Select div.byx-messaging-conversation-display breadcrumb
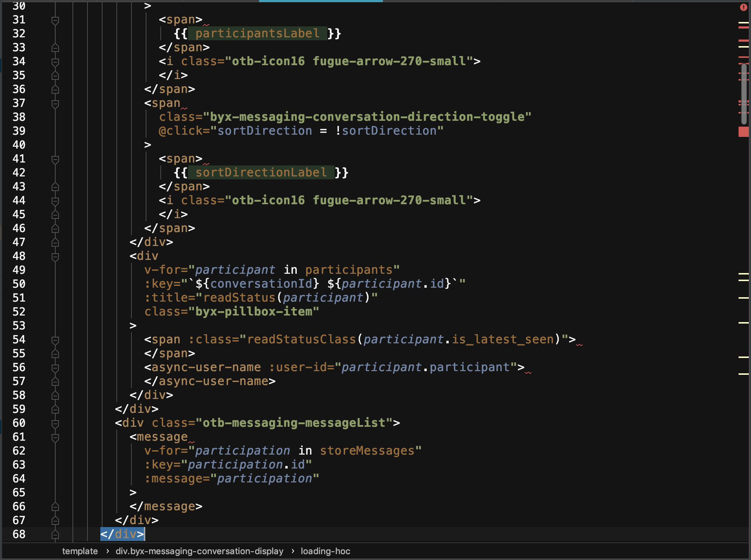The width and height of the screenshot is (751, 560). (x=199, y=551)
